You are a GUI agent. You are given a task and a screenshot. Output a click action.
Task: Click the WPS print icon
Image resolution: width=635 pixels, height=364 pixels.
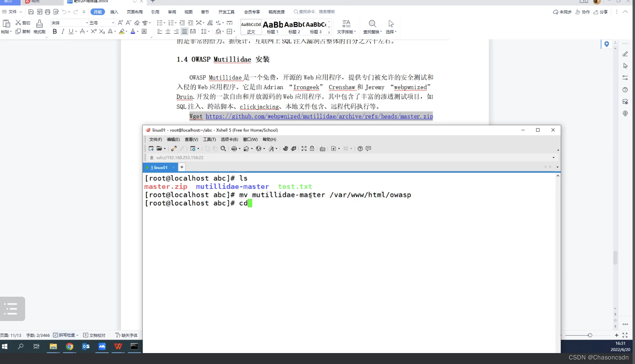(47, 12)
